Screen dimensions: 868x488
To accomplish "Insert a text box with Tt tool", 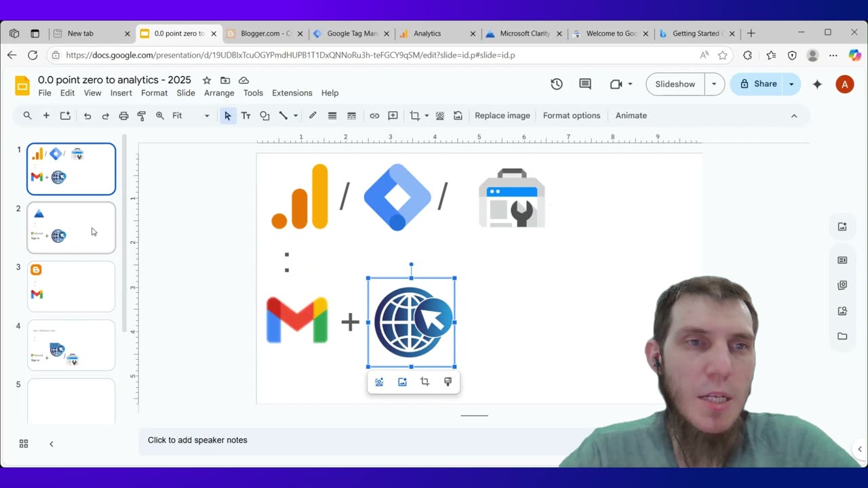I will (246, 116).
